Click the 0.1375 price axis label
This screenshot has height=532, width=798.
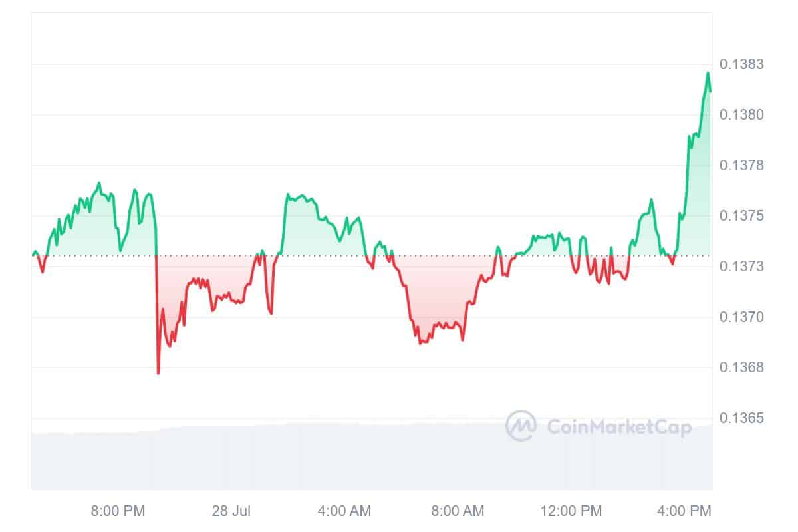coord(741,216)
